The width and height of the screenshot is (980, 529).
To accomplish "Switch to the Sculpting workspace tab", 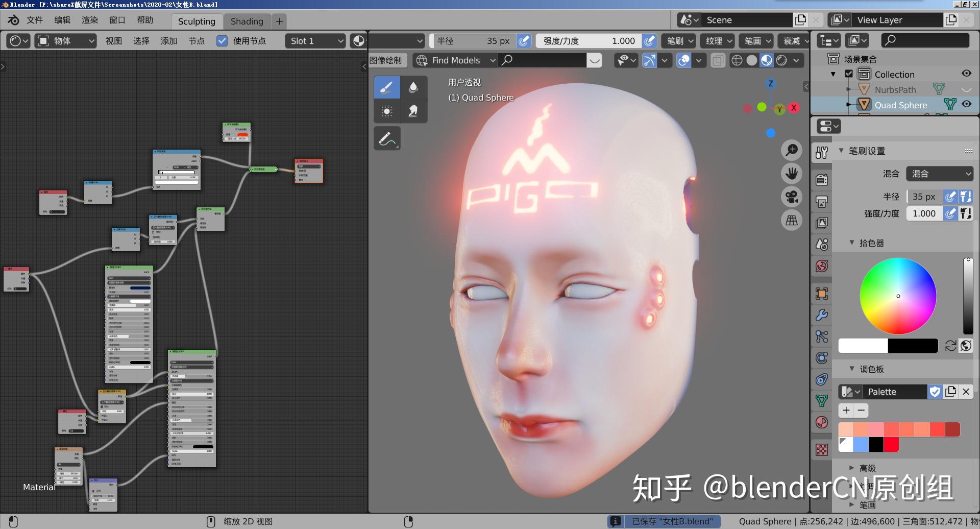I will click(x=196, y=21).
